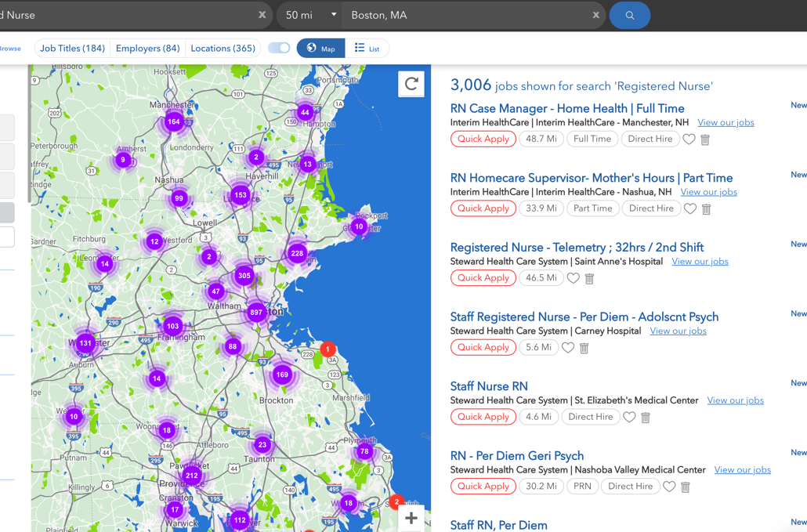
Task: Open RN - Per Diem Geri Psych job
Action: pyautogui.click(x=517, y=456)
